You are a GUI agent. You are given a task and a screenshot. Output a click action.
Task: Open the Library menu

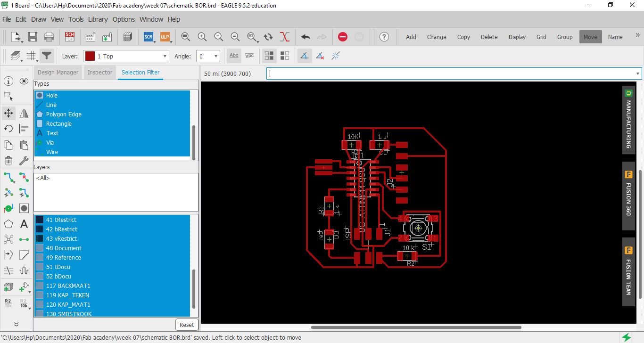(98, 19)
